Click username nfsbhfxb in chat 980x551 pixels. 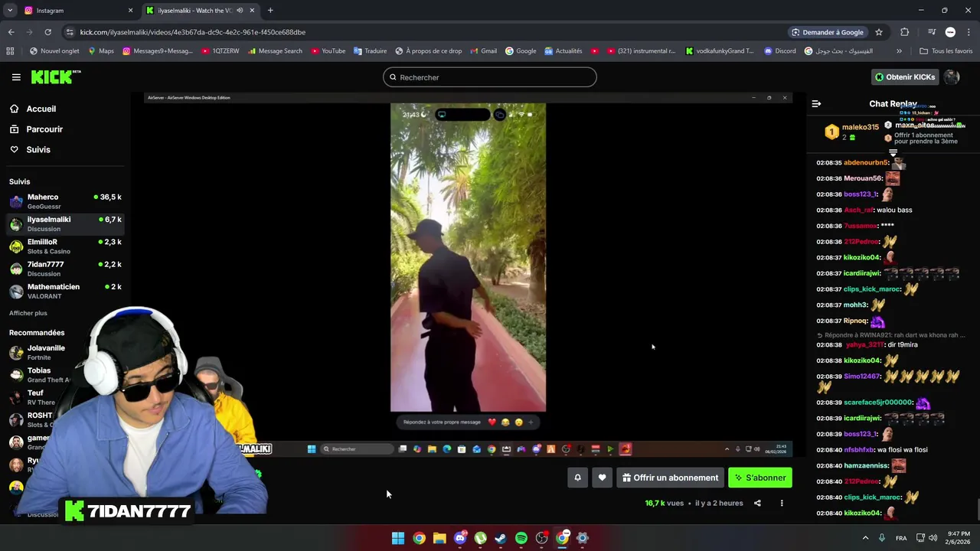(859, 450)
